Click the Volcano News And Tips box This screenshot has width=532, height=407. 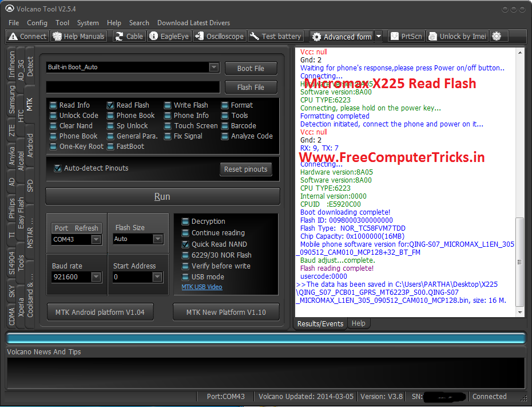(x=266, y=373)
